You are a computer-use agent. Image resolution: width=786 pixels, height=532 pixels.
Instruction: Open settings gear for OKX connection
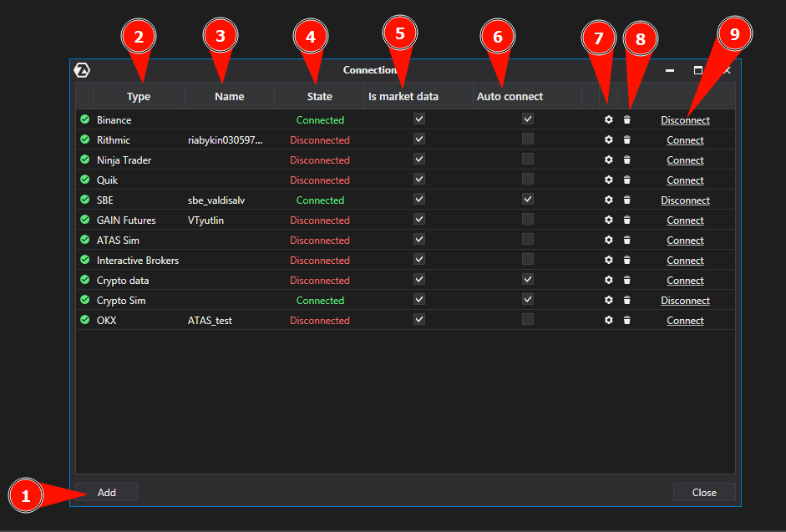click(609, 320)
